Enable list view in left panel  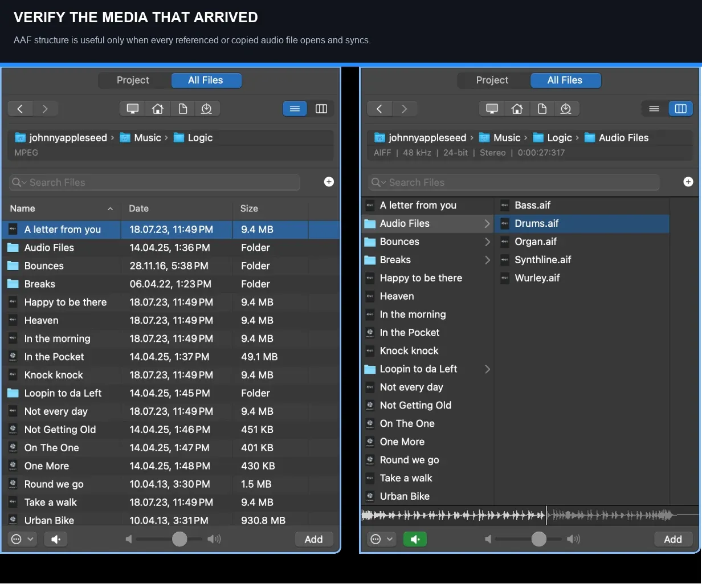click(x=295, y=109)
